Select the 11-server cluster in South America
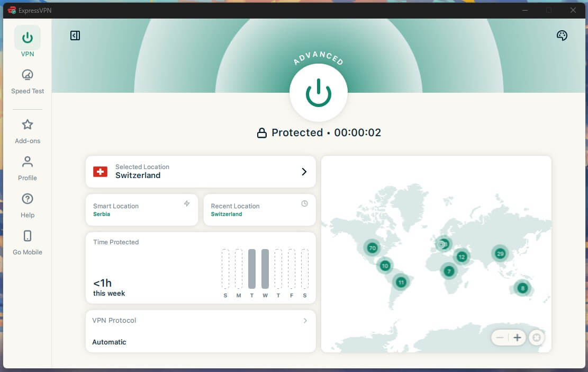The image size is (588, 372). pyautogui.click(x=401, y=282)
